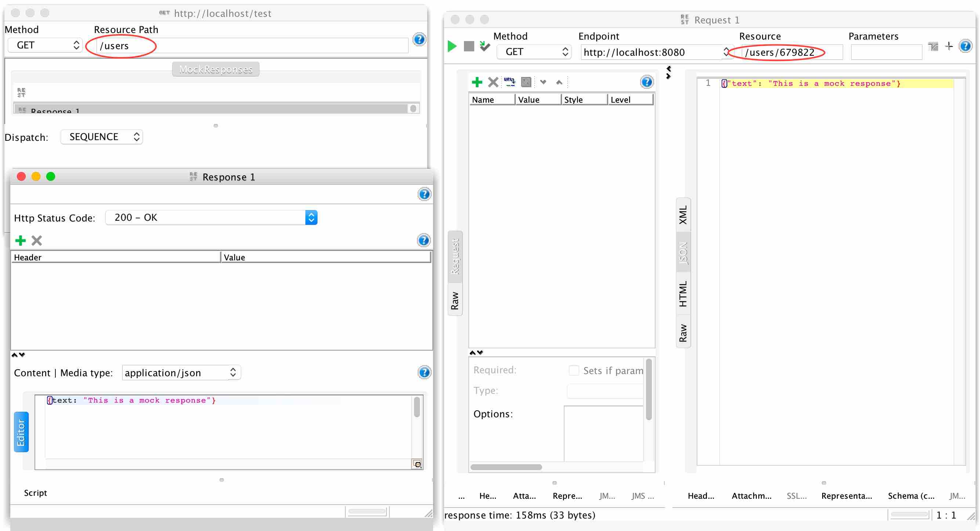Click the request/response splitter collapse arrows
980x531 pixels.
pyautogui.click(x=668, y=72)
